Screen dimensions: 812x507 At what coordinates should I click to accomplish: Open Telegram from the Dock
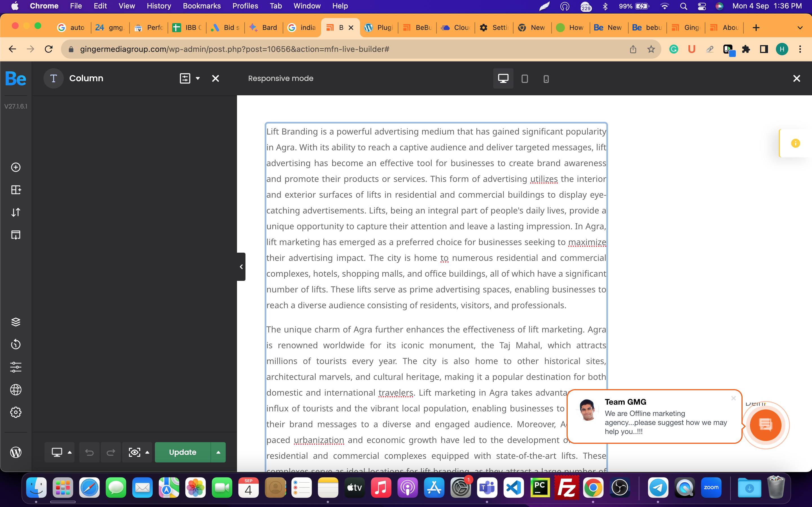658,487
